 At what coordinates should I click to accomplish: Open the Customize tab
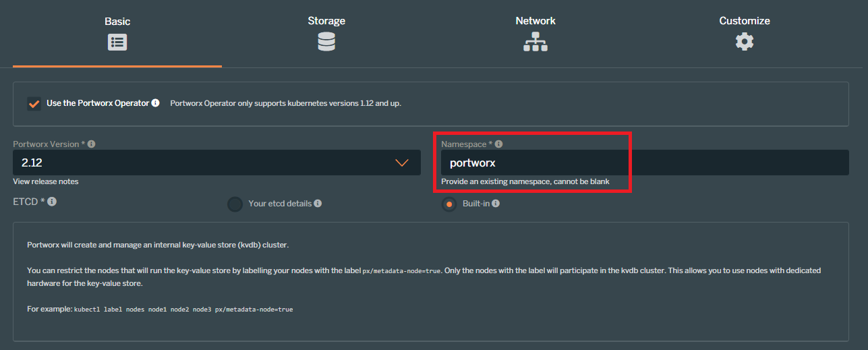click(x=745, y=34)
